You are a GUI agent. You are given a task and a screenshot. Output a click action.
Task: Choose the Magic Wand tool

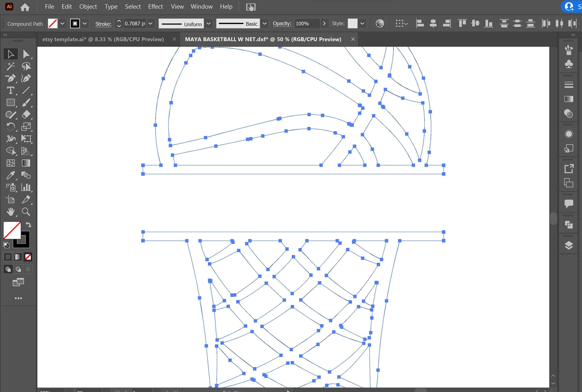coord(10,66)
